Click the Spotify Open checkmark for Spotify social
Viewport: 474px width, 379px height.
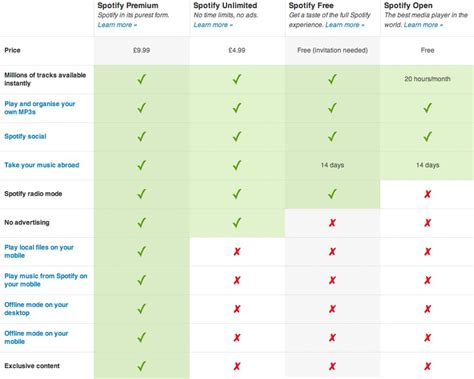428,136
